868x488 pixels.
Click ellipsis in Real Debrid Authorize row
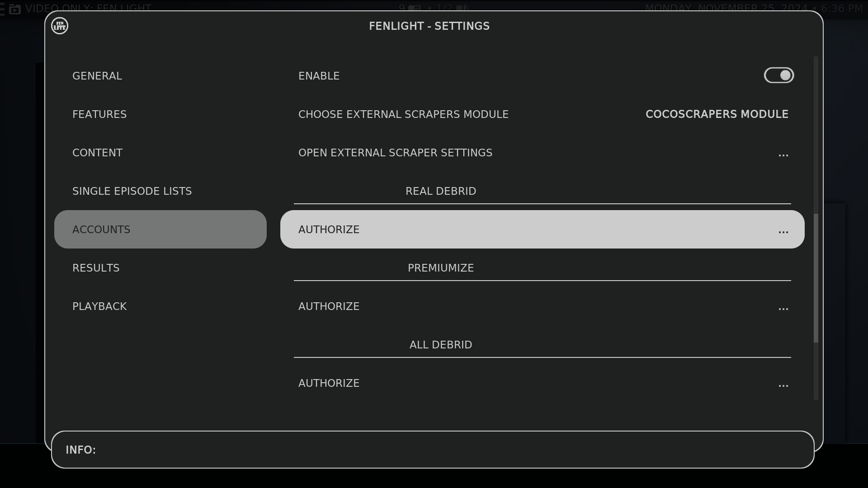[x=783, y=232]
